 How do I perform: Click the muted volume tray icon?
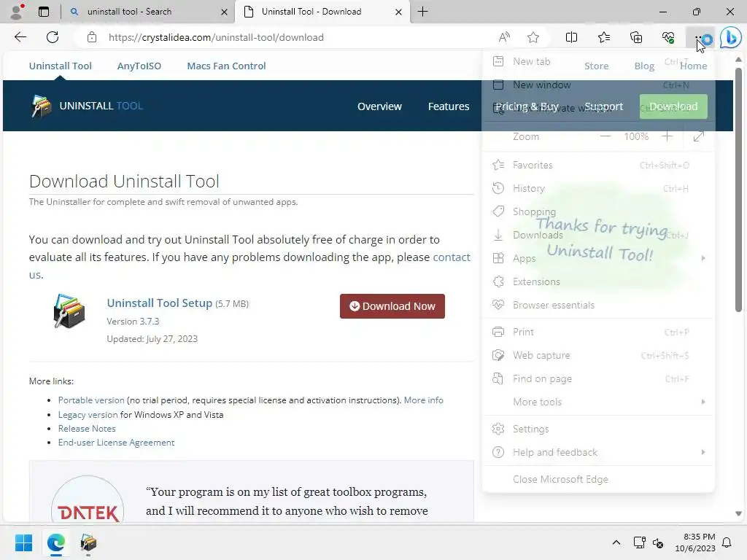tap(658, 542)
